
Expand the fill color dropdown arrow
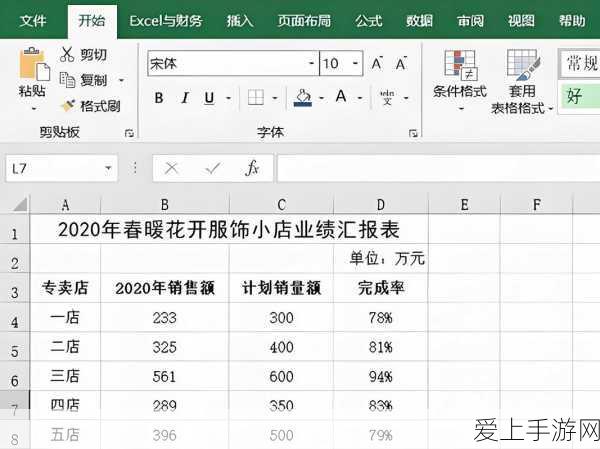(321, 98)
